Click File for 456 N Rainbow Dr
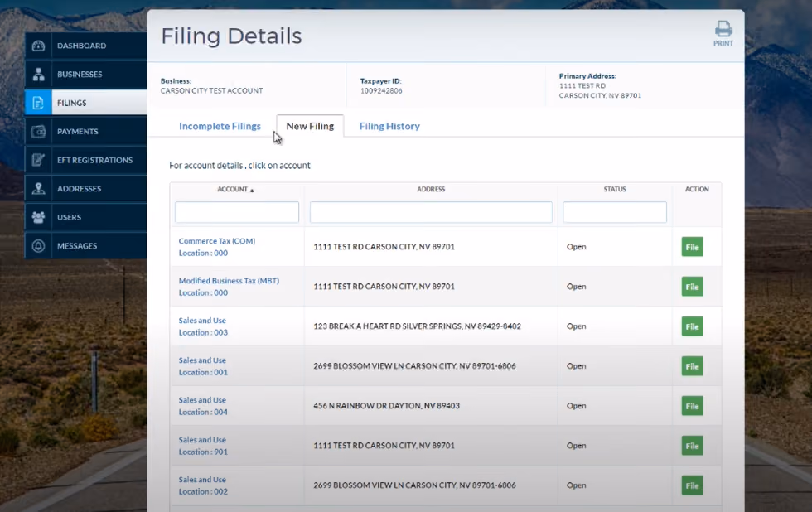The height and width of the screenshot is (512, 812). 693,407
